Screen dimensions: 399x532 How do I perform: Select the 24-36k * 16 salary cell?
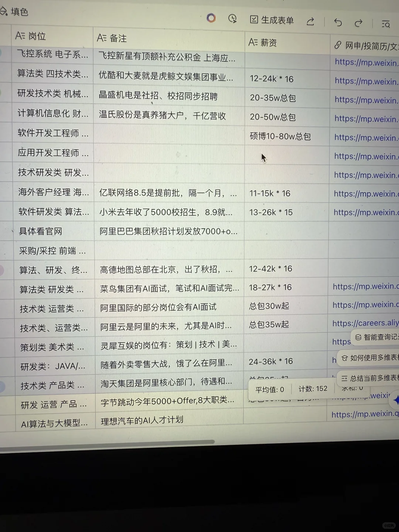[286, 361]
